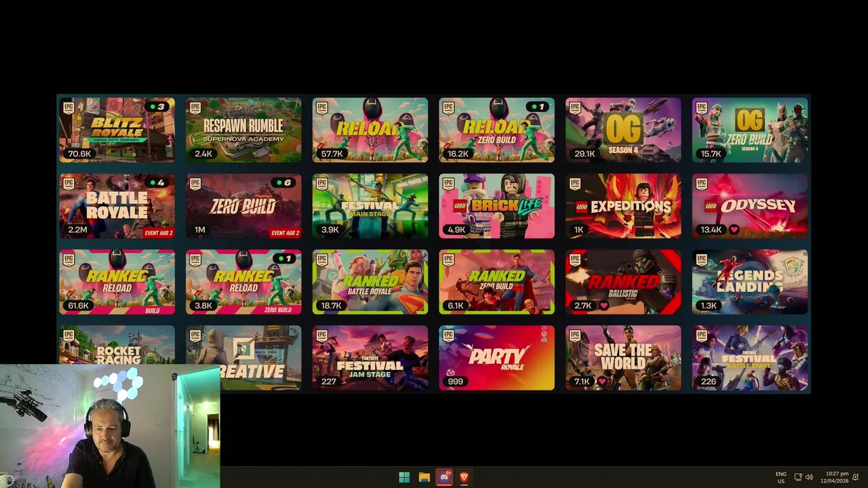Viewport: 868px width, 488px height.
Task: Launch the Battle Royale tile
Action: pos(117,206)
